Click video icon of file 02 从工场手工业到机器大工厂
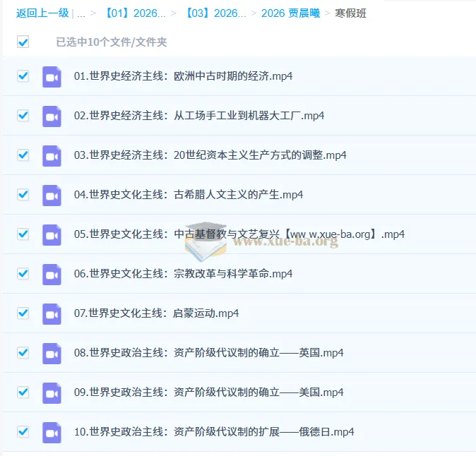Viewport: 476px width, 456px height. click(x=52, y=116)
